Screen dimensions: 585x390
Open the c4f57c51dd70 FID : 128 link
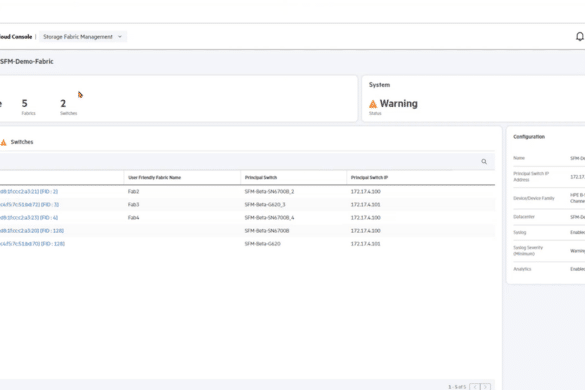[x=32, y=244]
